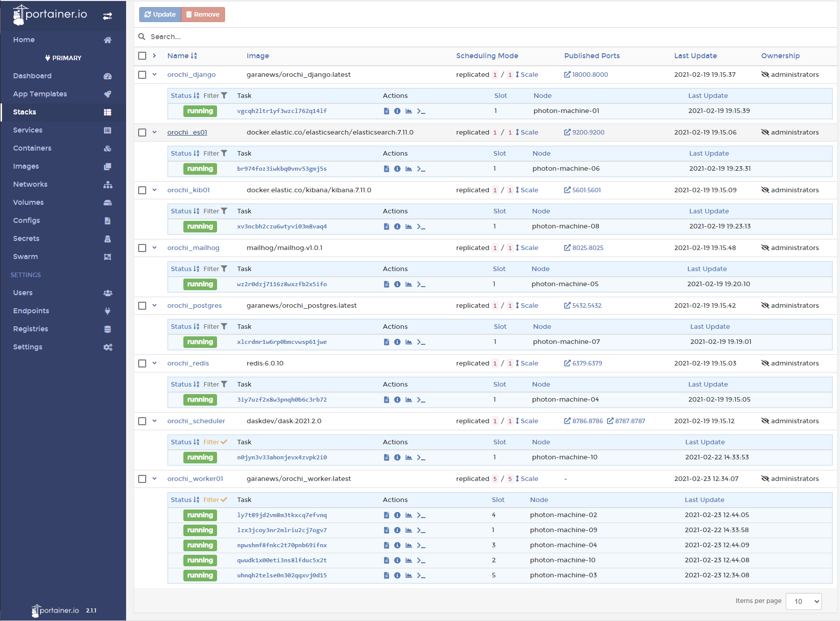This screenshot has height=621, width=840.
Task: Click the red Remove button
Action: 203,15
